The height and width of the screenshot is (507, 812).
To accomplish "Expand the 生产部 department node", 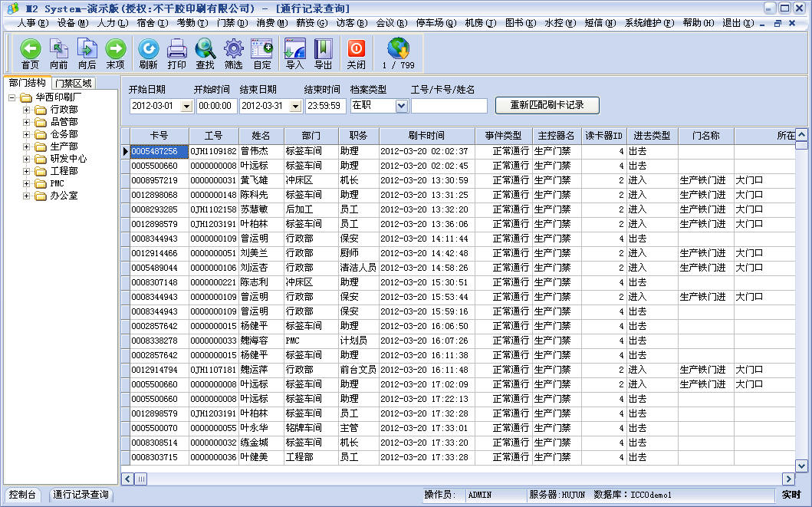I will click(x=26, y=147).
